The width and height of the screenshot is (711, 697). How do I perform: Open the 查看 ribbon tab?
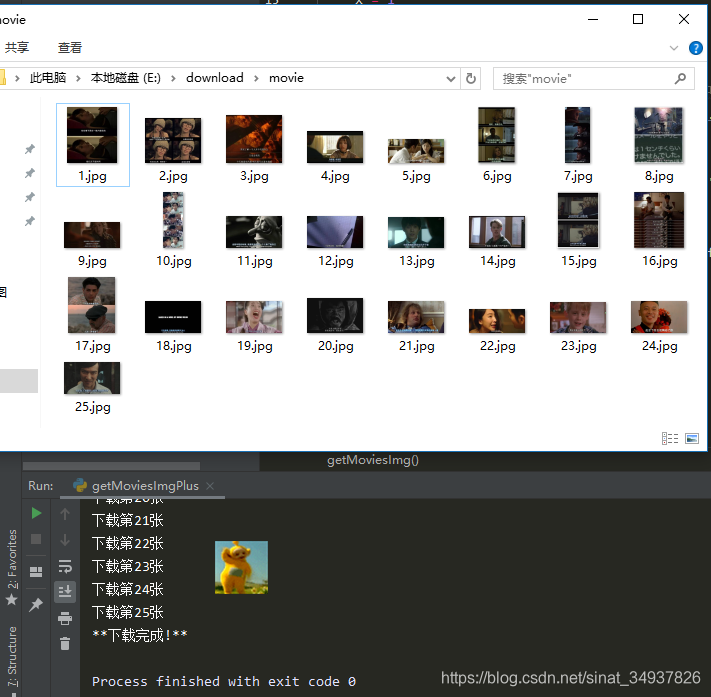coord(69,47)
